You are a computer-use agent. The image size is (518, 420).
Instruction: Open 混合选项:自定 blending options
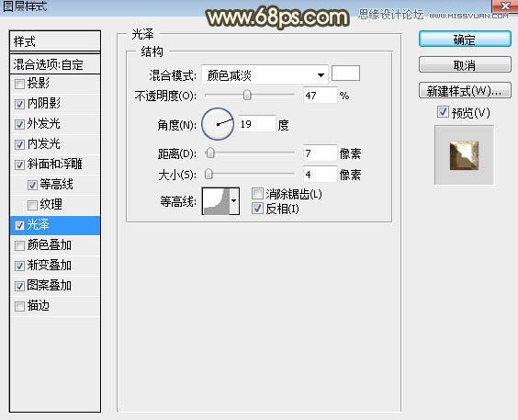tap(55, 64)
